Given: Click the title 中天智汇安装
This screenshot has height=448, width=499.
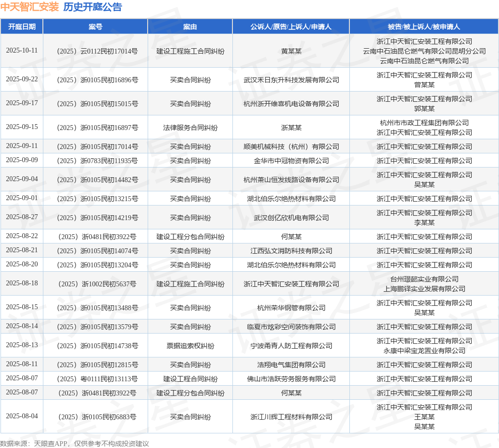Looking at the screenshot, I should [x=30, y=7].
